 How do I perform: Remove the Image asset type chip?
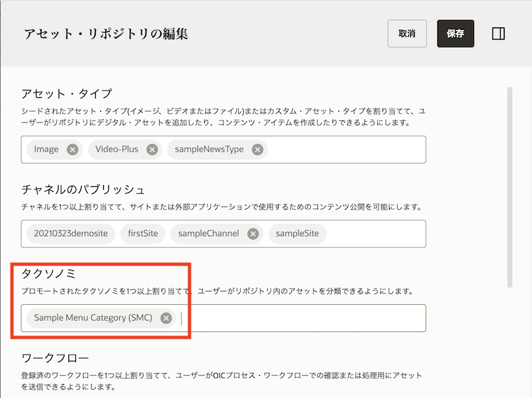(72, 150)
